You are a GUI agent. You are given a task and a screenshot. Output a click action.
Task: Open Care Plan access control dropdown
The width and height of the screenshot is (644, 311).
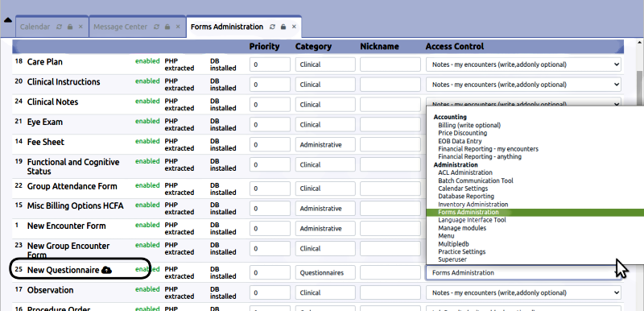tap(523, 64)
